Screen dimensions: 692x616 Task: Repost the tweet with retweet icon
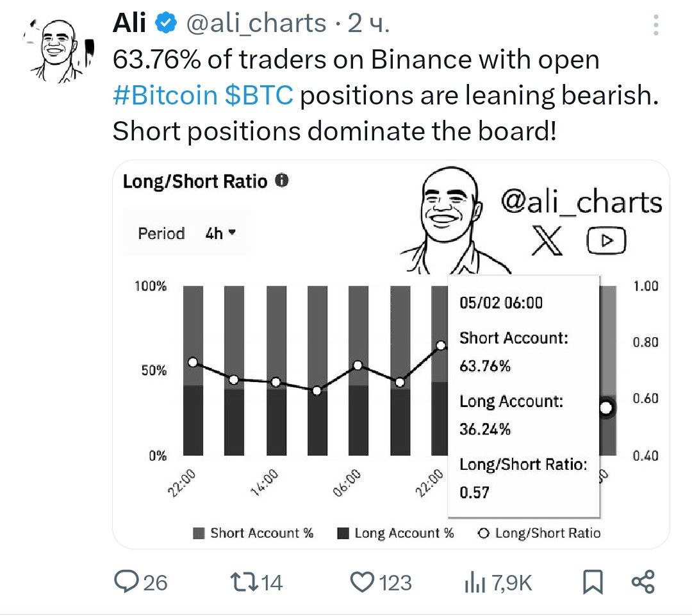click(245, 581)
